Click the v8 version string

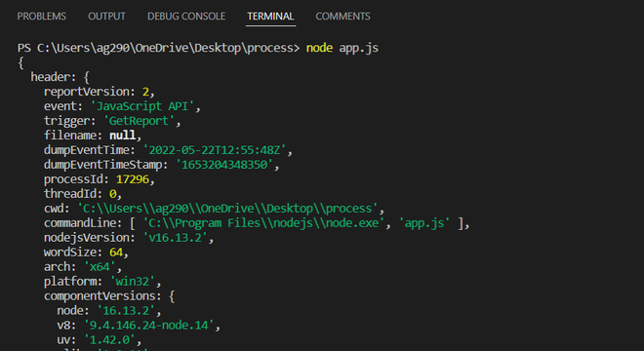pos(148,325)
